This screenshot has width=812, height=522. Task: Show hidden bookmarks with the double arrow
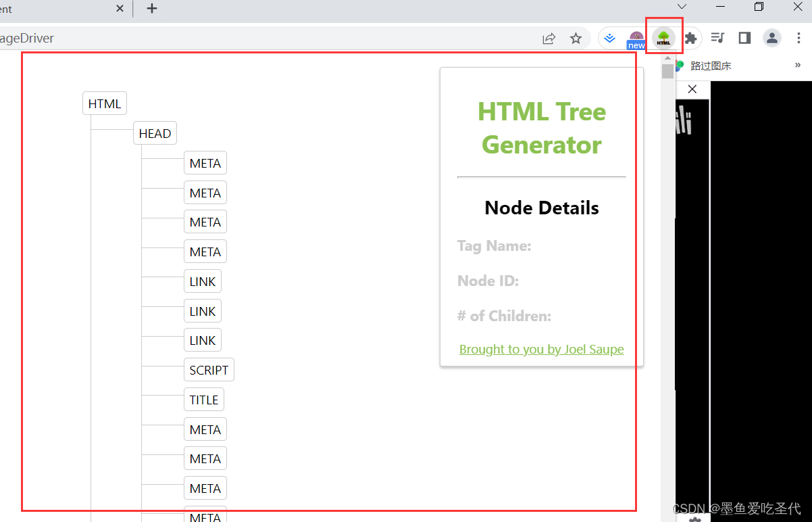point(798,66)
